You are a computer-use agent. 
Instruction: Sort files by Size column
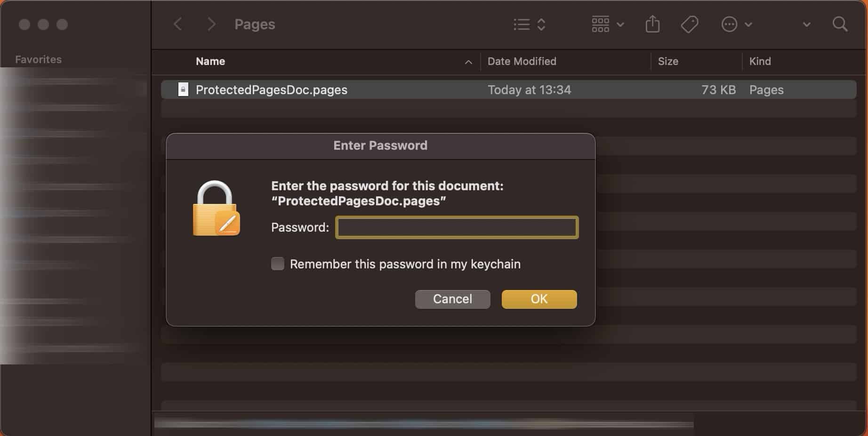click(x=668, y=61)
